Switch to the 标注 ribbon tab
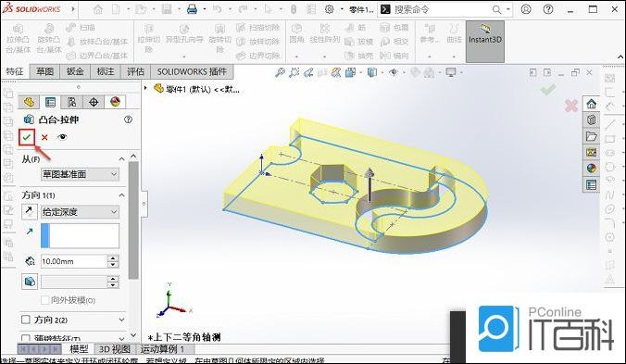The image size is (626, 364). coord(106,71)
